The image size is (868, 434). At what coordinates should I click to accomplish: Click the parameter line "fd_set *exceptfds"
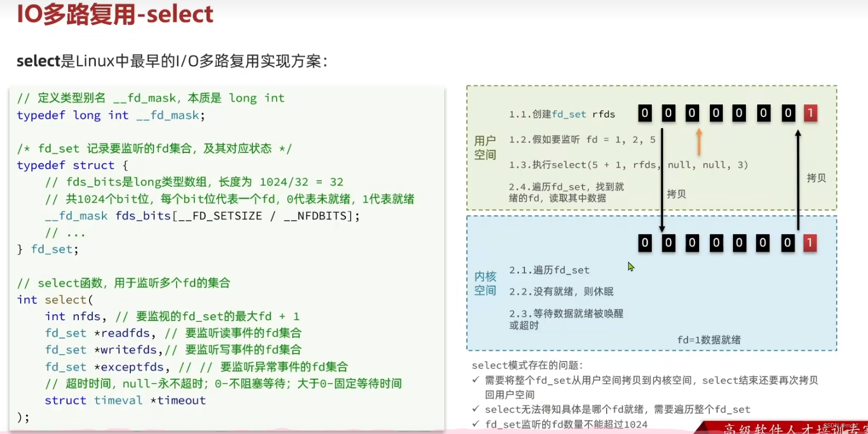coord(196,367)
